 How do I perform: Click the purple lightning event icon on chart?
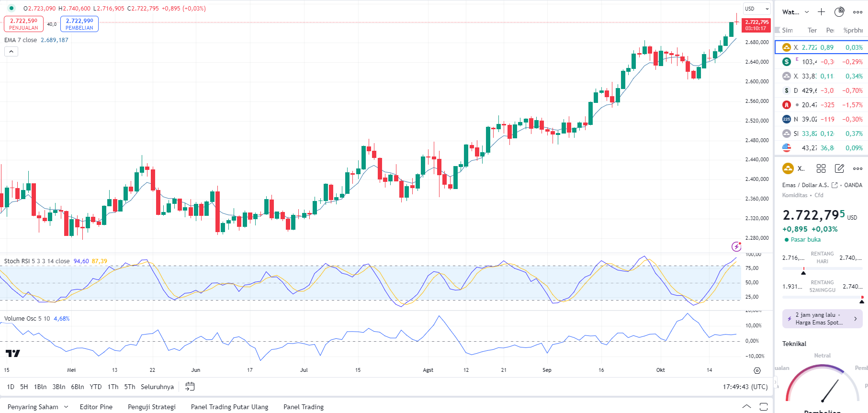(736, 246)
